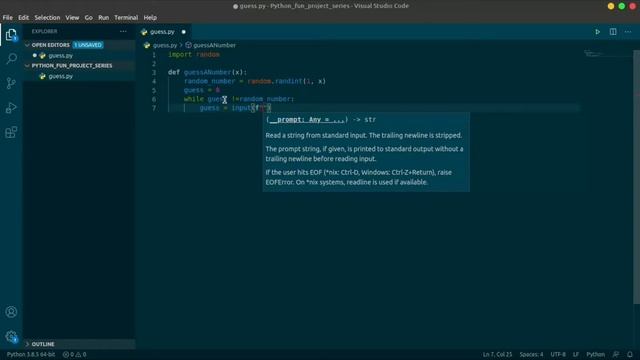640x360 pixels.
Task: Click the editor vertical scrollbar
Action: (636, 177)
